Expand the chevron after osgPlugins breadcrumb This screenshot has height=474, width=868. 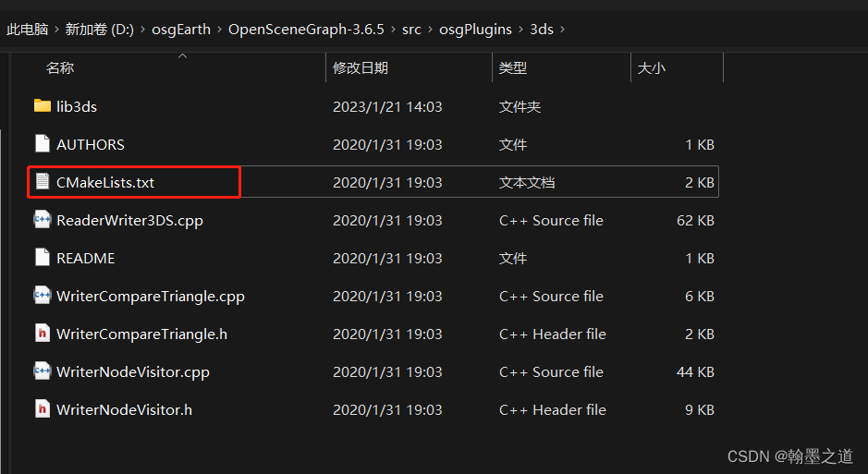(521, 30)
